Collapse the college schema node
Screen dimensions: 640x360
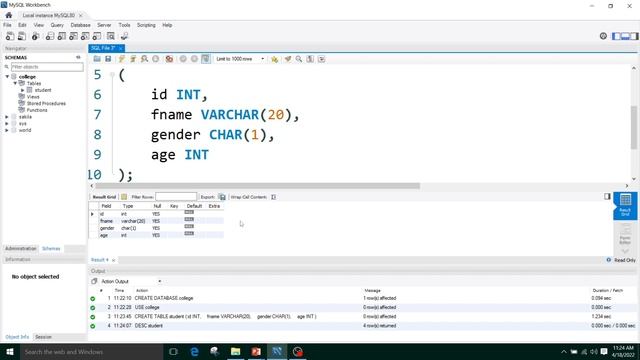click(7, 77)
